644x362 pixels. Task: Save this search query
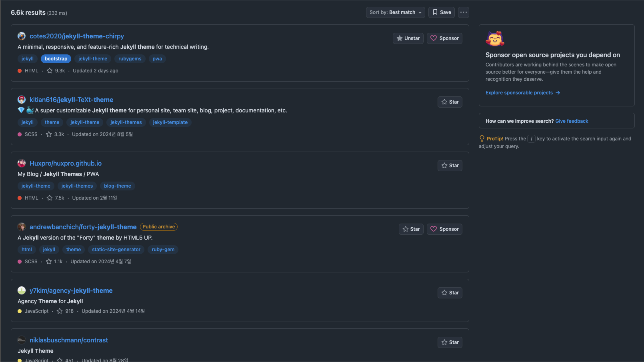click(x=441, y=12)
